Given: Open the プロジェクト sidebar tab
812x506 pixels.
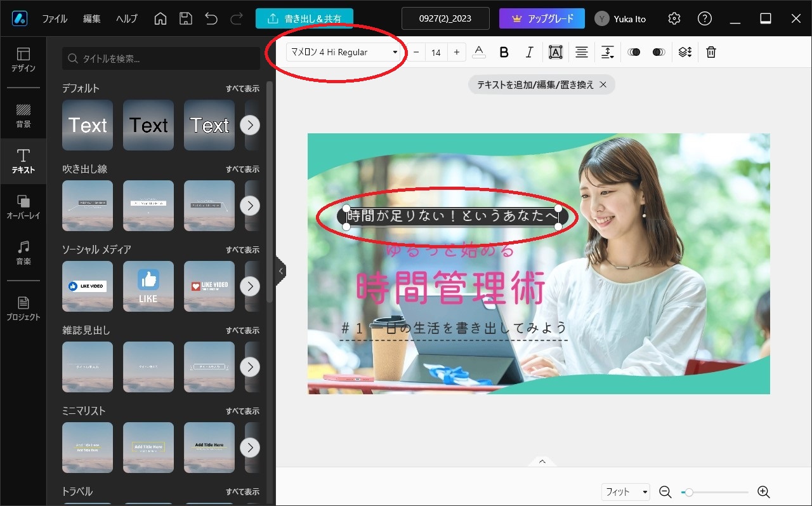Looking at the screenshot, I should (x=23, y=309).
